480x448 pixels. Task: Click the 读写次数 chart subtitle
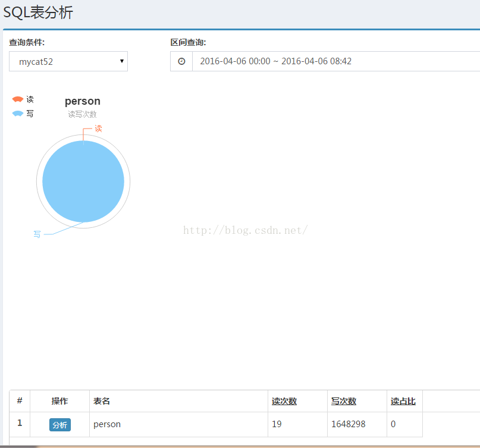pyautogui.click(x=82, y=114)
